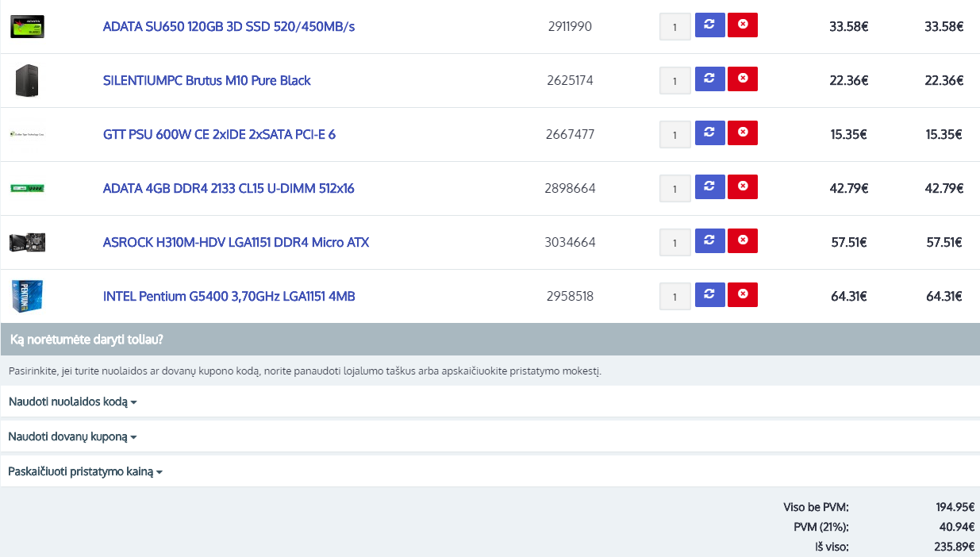Expand Naudoti nuolaidos kodą section
The image size is (980, 557).
point(73,401)
